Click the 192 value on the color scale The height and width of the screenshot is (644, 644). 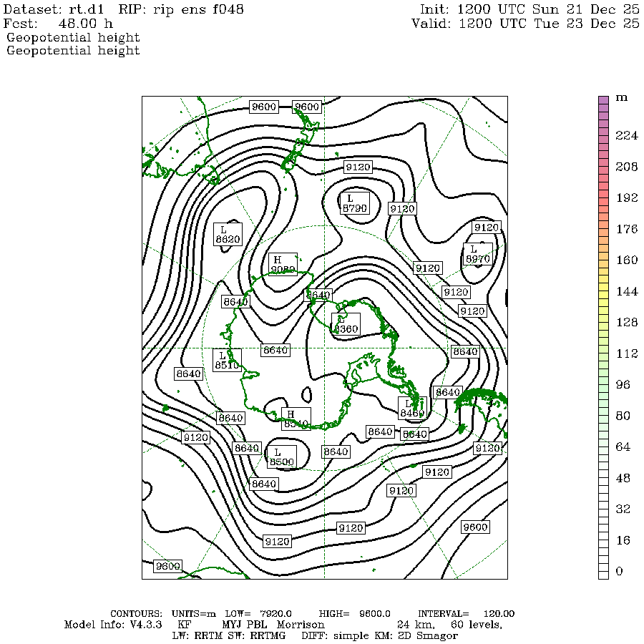pyautogui.click(x=627, y=197)
